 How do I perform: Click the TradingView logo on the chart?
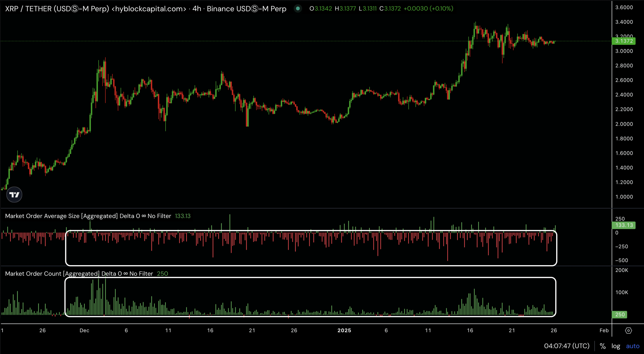click(14, 195)
